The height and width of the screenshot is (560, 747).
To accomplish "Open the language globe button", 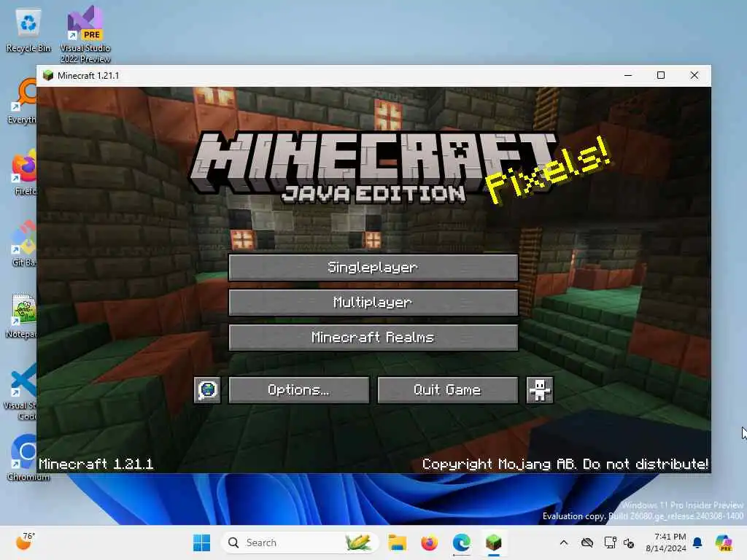I will tap(207, 390).
